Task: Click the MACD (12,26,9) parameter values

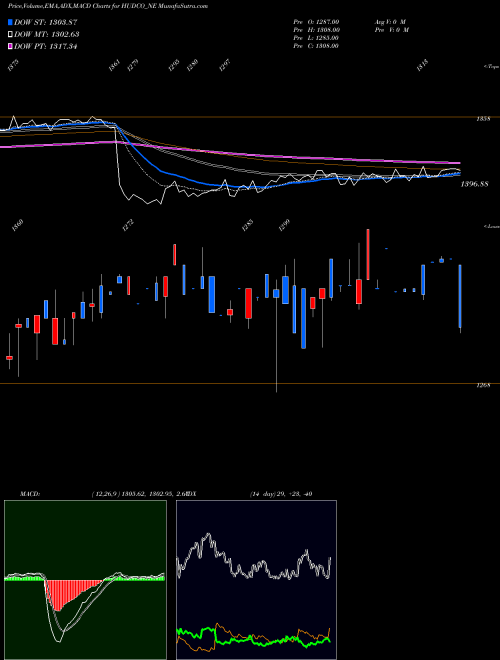Action: (x=138, y=494)
